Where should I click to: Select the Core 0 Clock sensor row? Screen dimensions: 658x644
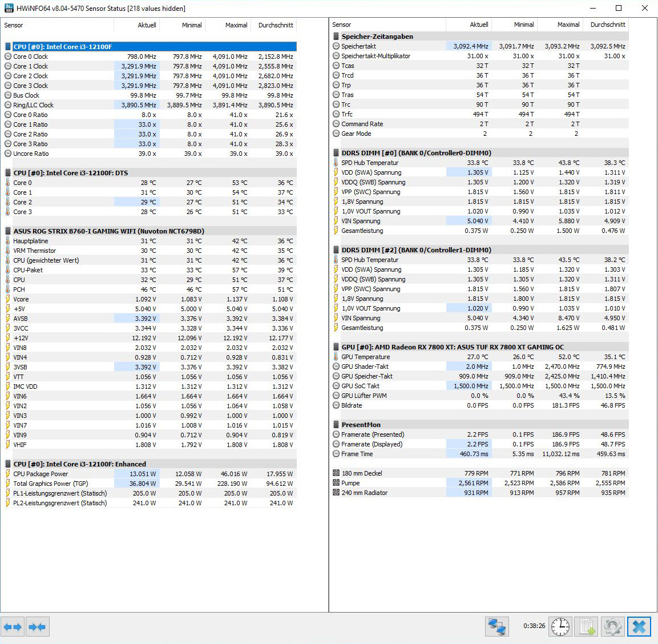(x=31, y=57)
